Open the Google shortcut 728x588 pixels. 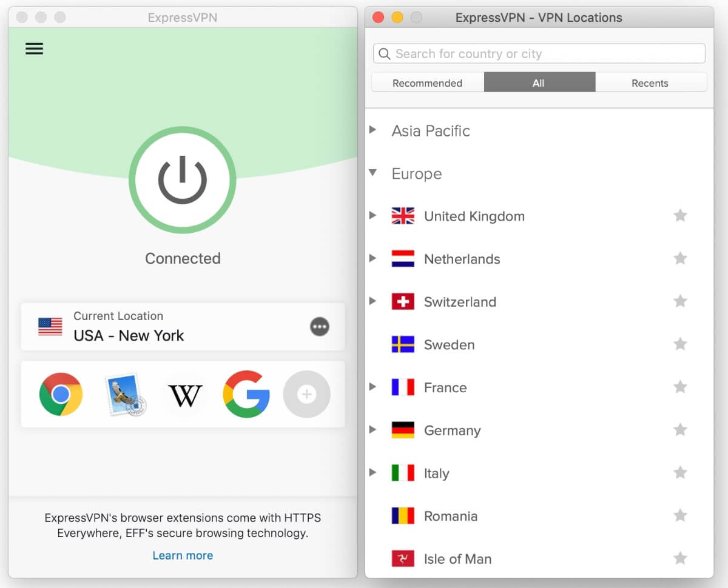[246, 395]
